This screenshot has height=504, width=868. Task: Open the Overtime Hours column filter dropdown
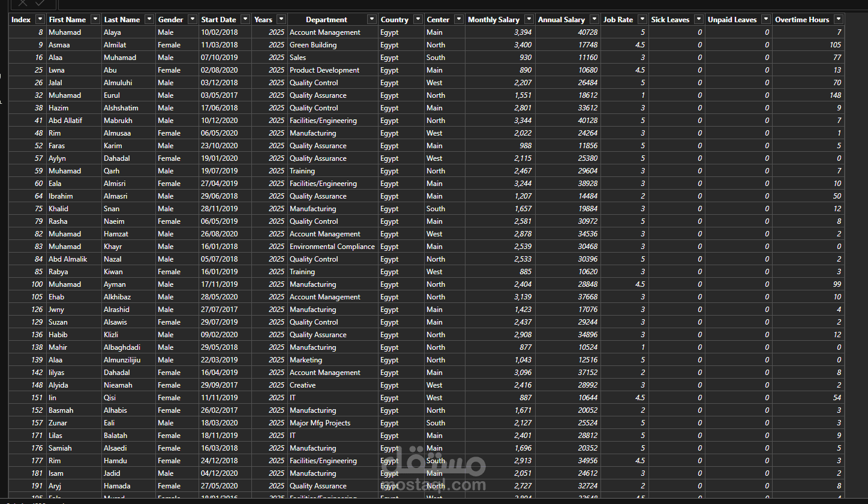pyautogui.click(x=839, y=20)
